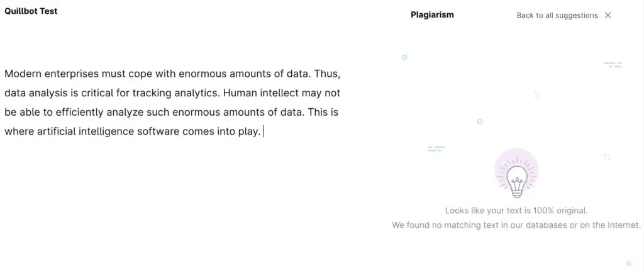Image resolution: width=644 pixels, height=273 pixels.
Task: Go back to all suggestions
Action: tap(557, 15)
